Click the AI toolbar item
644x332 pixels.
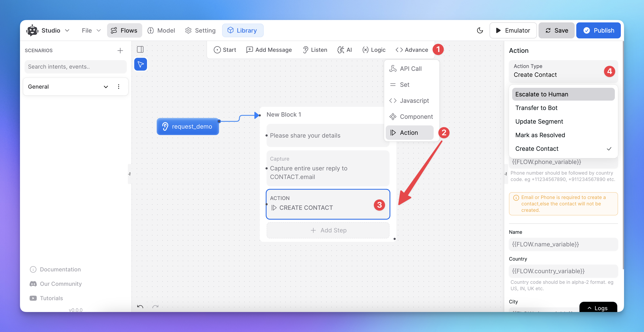[345, 50]
